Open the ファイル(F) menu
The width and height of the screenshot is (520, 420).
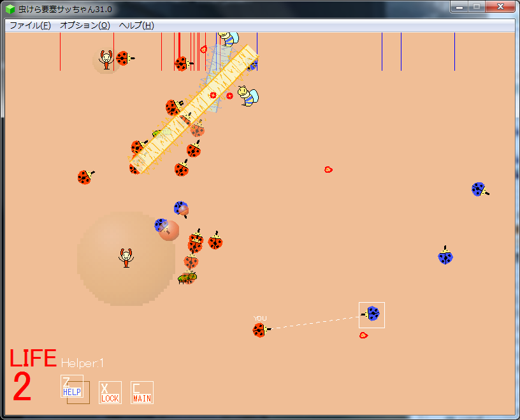30,25
